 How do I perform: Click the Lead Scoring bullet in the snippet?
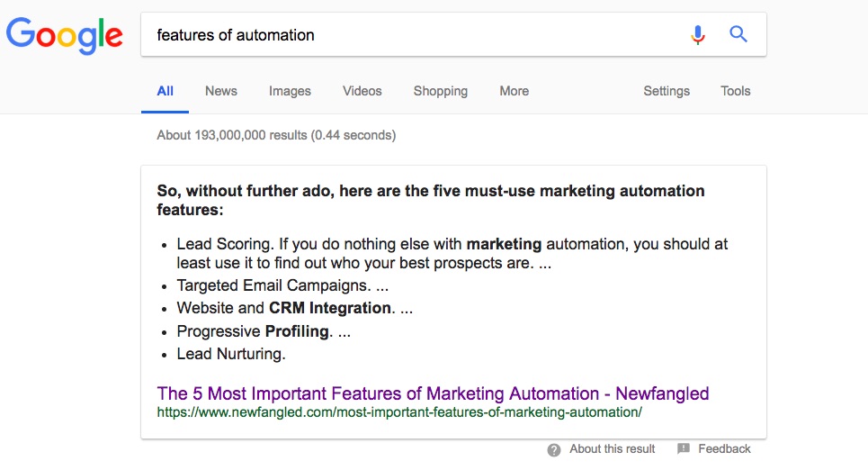click(x=452, y=253)
